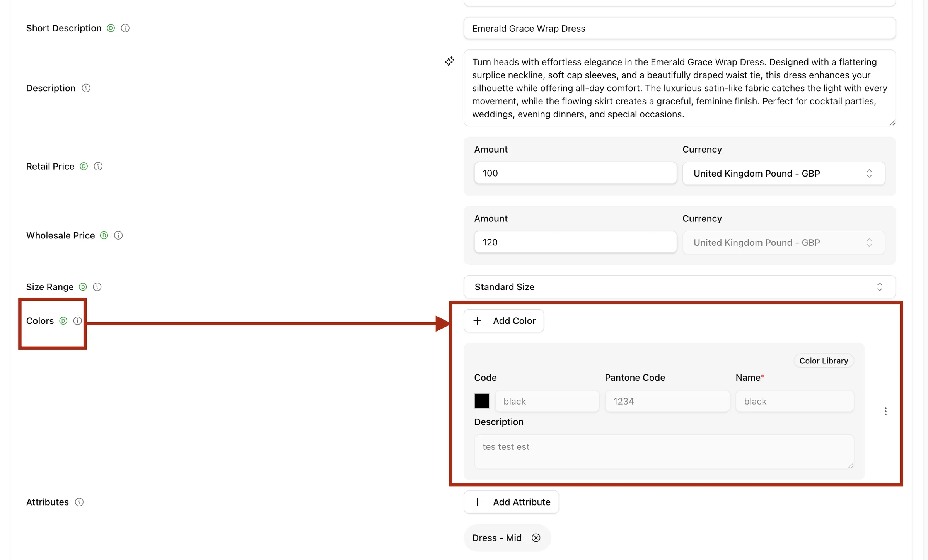Click the color Code field containing black
The image size is (928, 560).
point(547,401)
